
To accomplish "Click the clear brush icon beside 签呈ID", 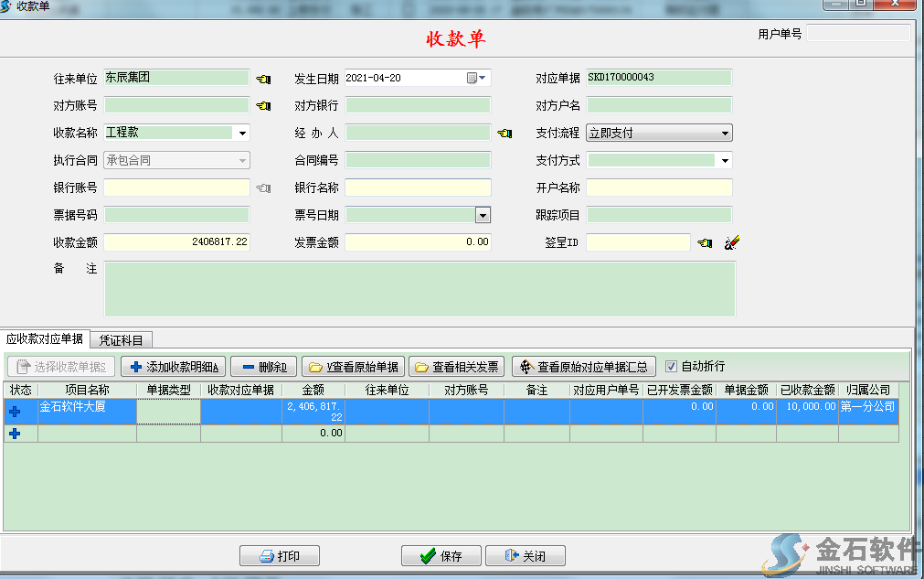I will [x=731, y=243].
